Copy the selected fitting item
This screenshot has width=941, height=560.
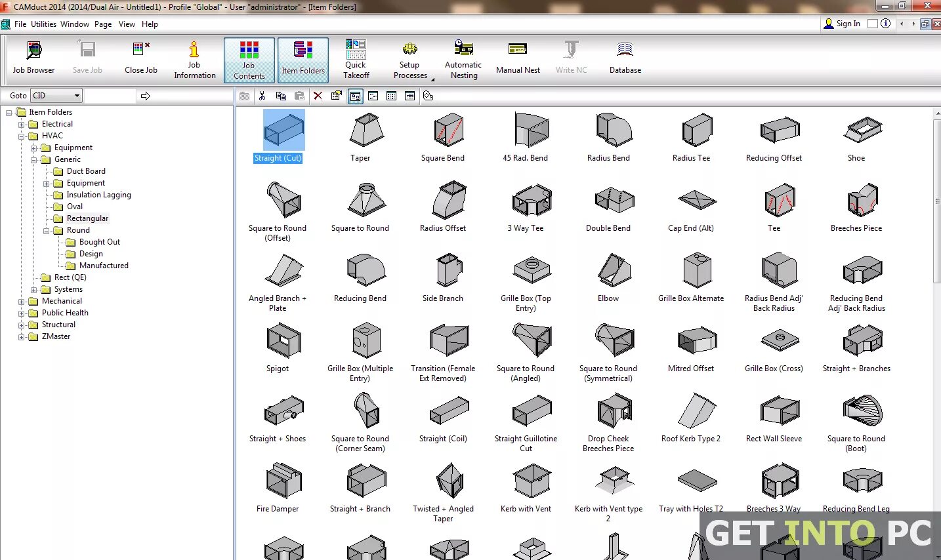coord(281,96)
